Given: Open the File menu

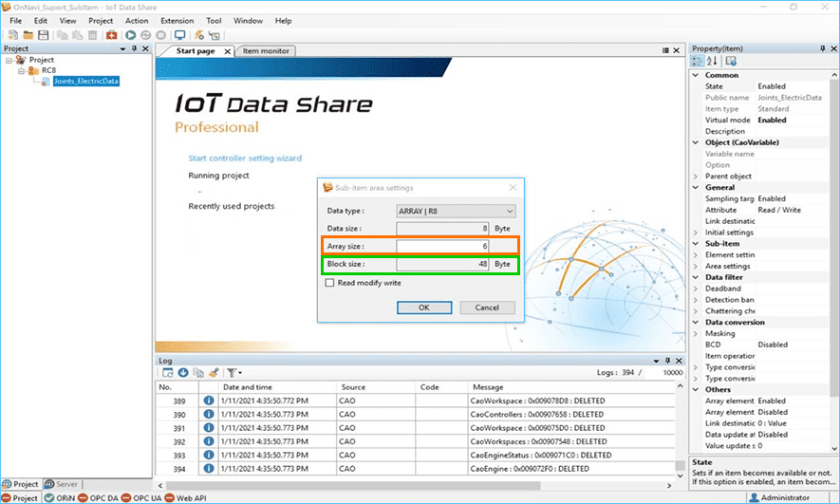Looking at the screenshot, I should [16, 21].
